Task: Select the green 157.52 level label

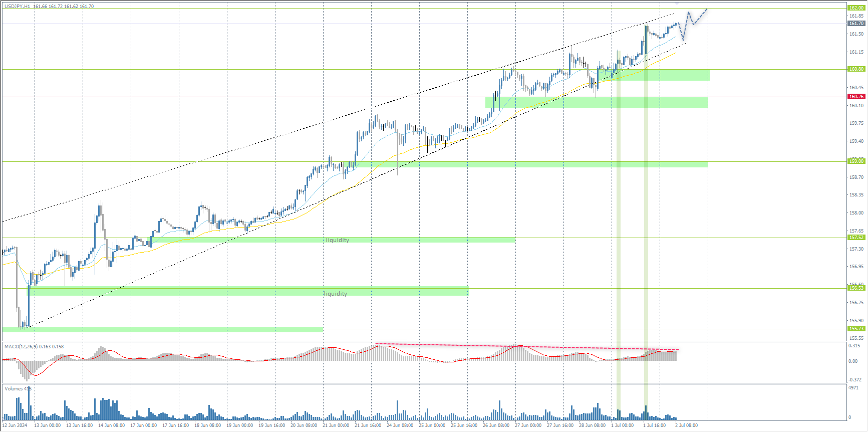Action: pos(856,238)
